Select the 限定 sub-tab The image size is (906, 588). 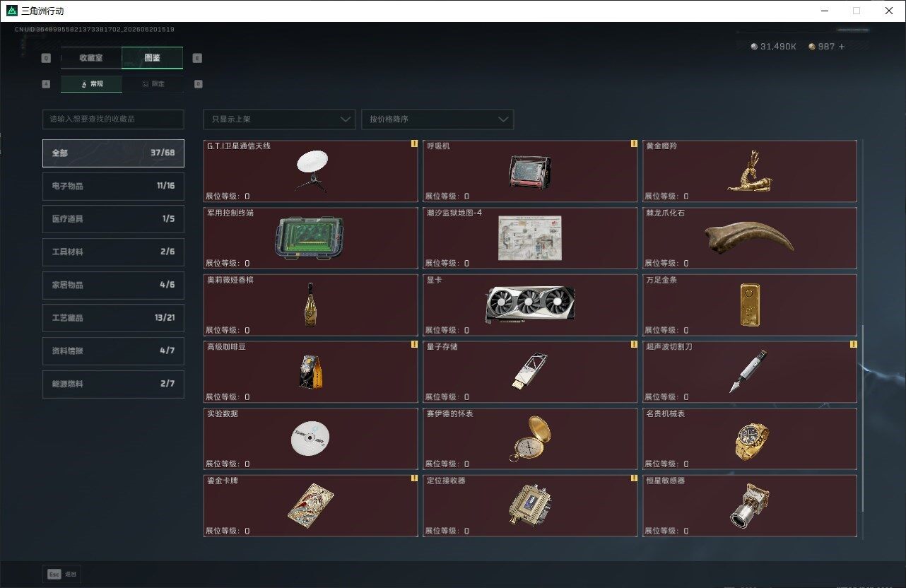click(153, 83)
